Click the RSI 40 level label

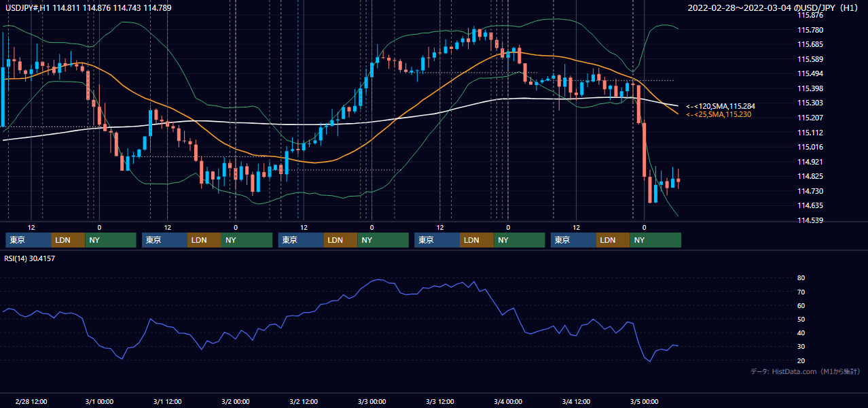tap(801, 333)
